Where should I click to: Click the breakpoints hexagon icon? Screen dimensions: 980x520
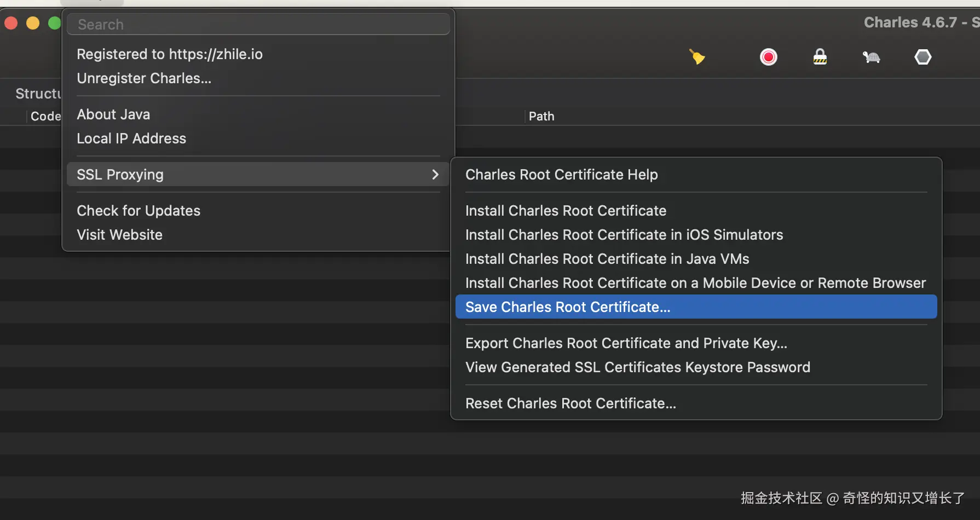[x=923, y=57]
